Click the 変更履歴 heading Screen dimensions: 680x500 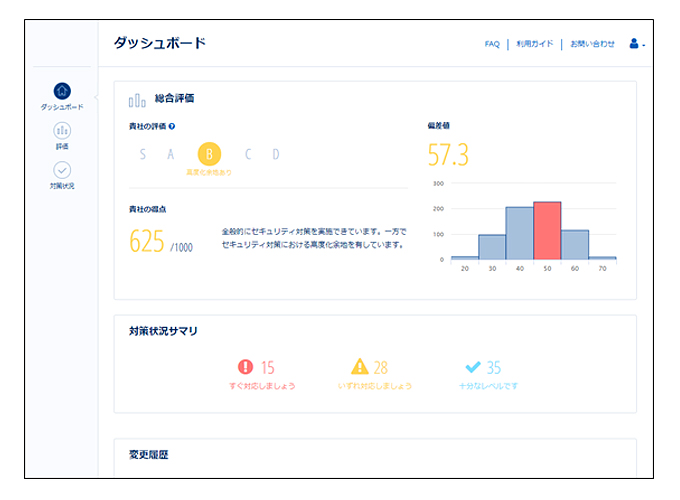pos(148,454)
